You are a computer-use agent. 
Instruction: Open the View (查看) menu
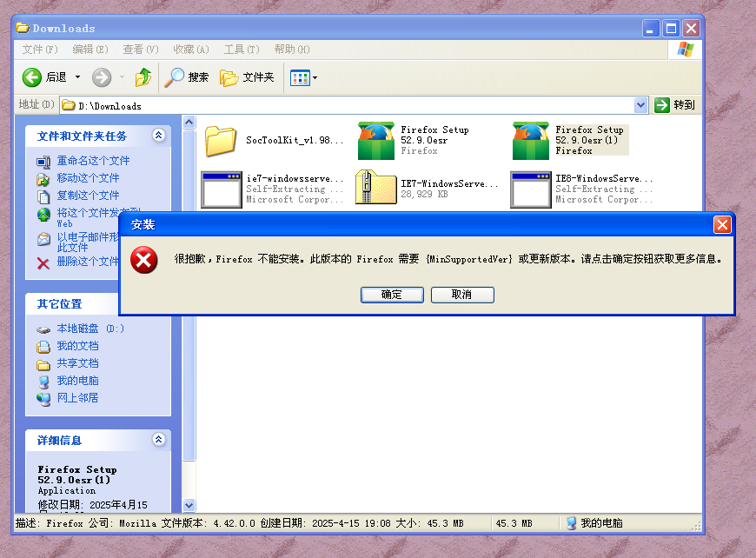point(140,50)
